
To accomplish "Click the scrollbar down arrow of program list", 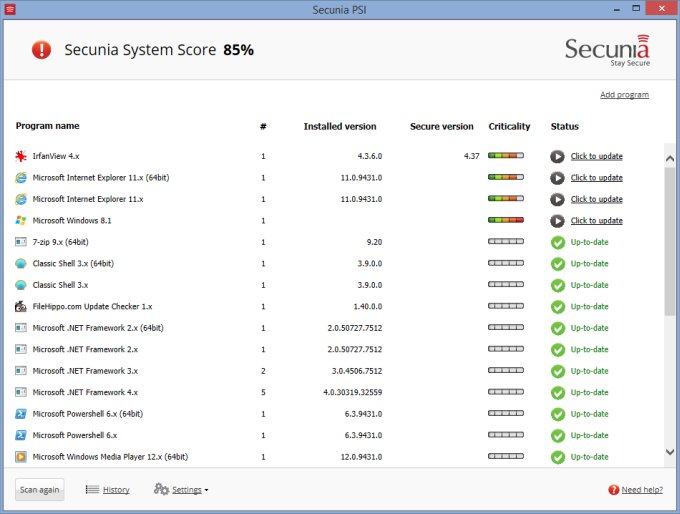I will [670, 452].
